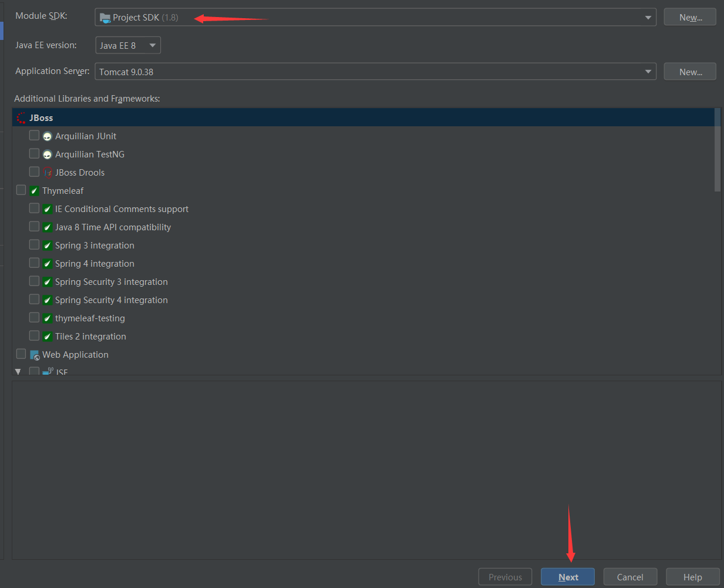Select 'Tiles 2 integration' label text

point(90,337)
